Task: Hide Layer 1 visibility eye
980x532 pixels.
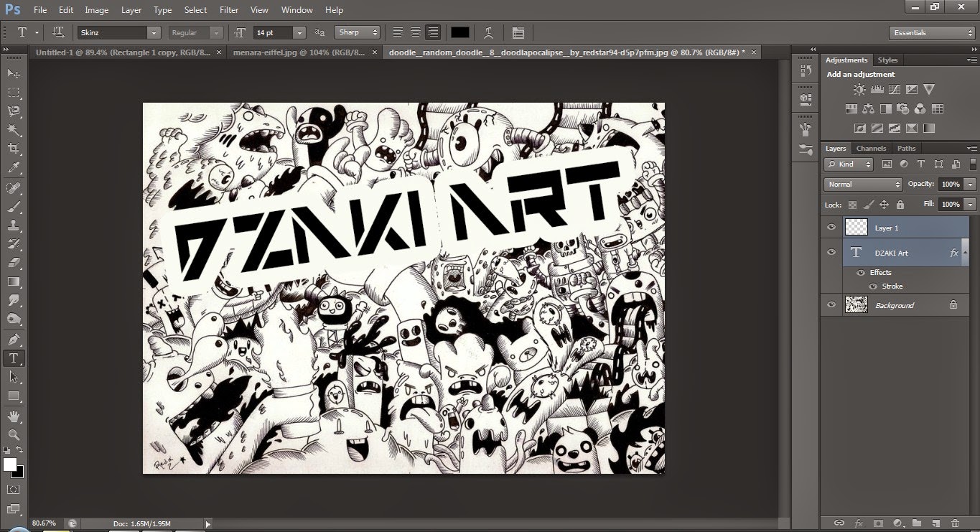Action: coord(831,228)
